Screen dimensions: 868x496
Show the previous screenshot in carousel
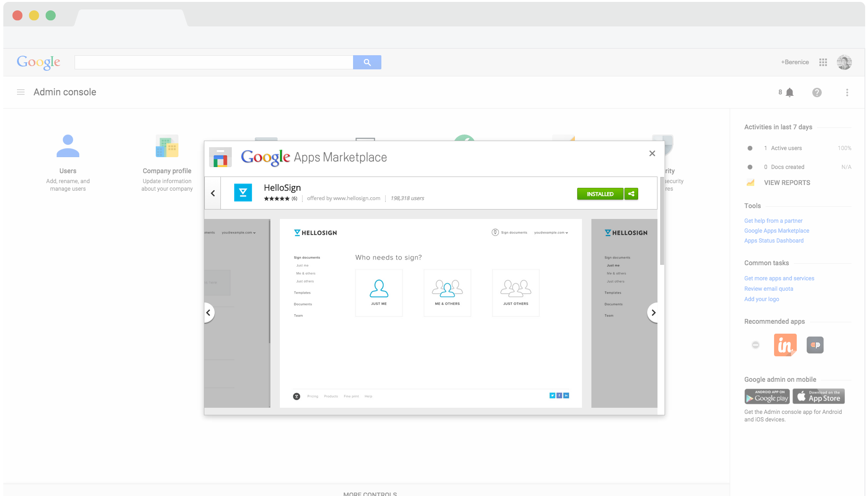209,312
